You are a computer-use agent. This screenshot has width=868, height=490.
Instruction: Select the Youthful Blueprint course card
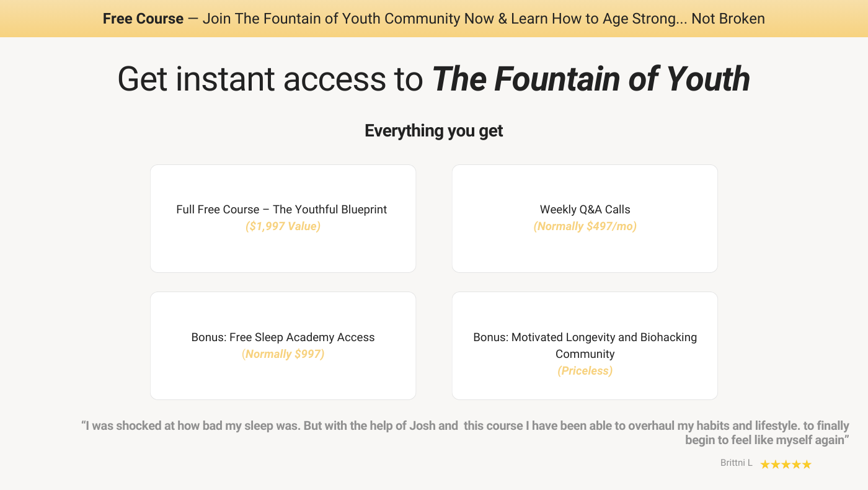click(x=283, y=218)
